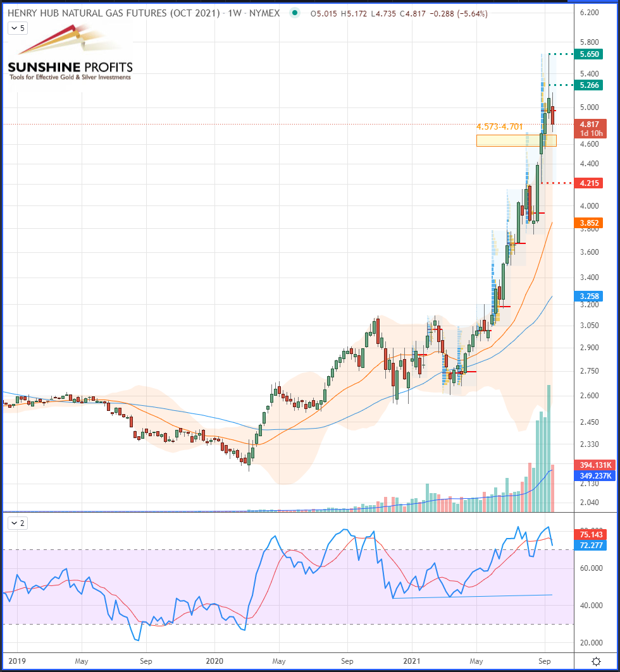Select the yellow 4.573-4.701 price zone rectangle
The width and height of the screenshot is (620, 672).
[x=516, y=140]
